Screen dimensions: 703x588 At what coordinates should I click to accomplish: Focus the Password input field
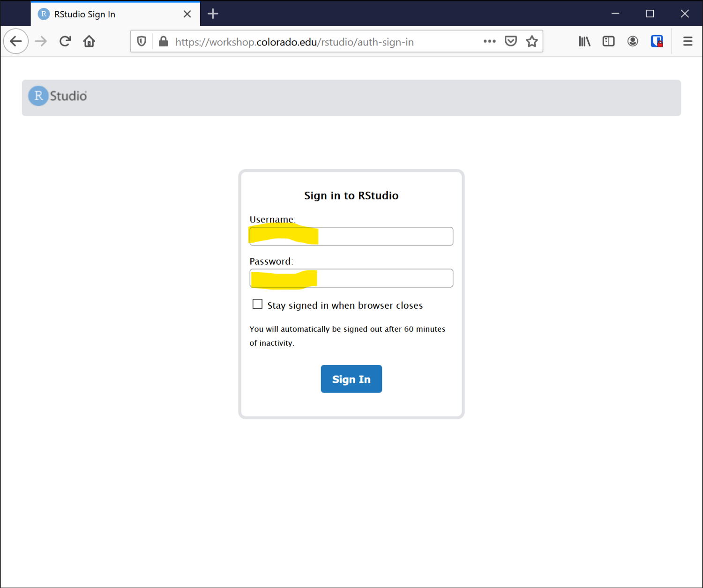point(351,278)
